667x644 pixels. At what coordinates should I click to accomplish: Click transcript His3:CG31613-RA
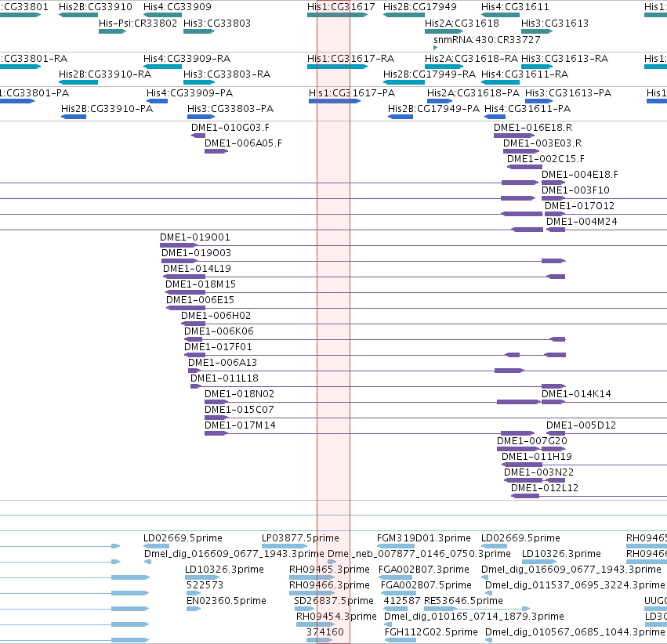tap(537, 67)
